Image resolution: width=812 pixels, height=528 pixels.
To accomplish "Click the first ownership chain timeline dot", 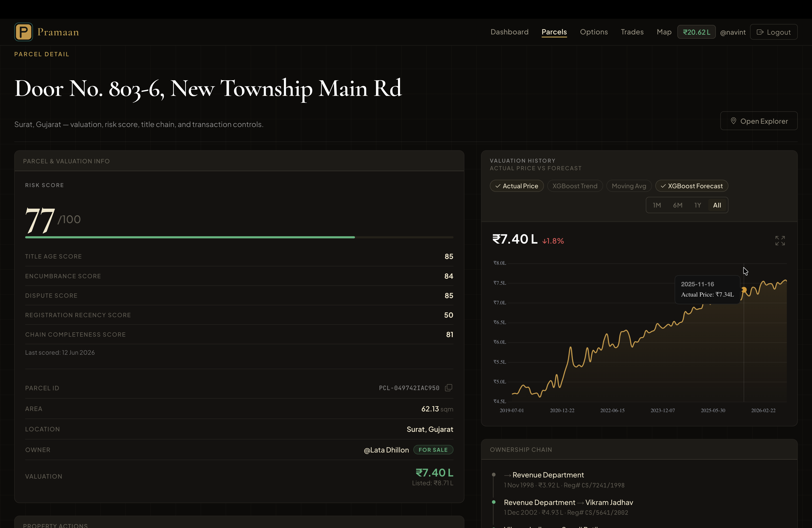I will coord(494,475).
